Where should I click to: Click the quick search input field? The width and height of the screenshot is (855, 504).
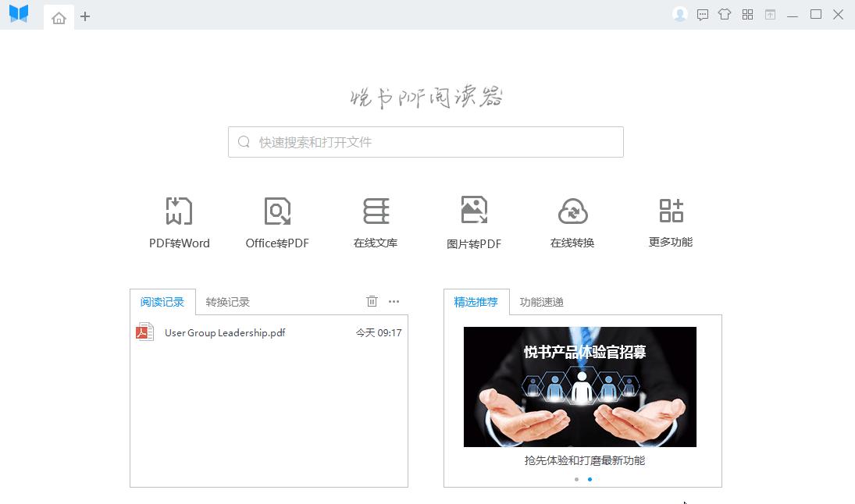(x=426, y=141)
